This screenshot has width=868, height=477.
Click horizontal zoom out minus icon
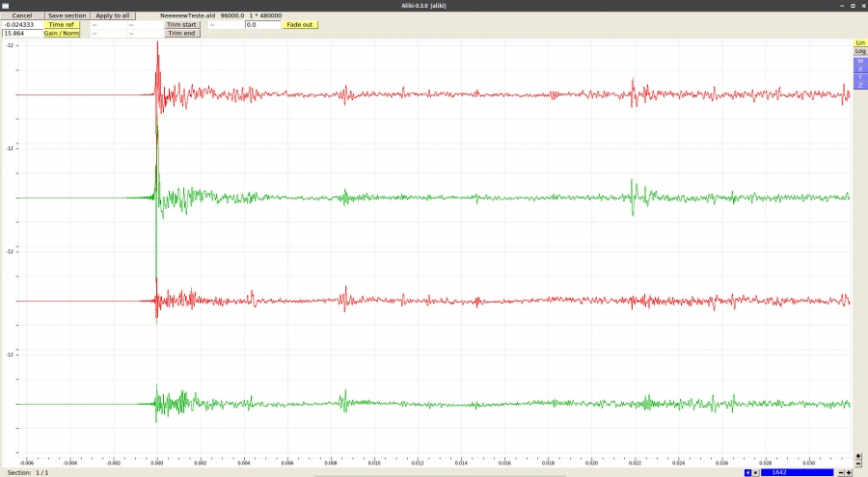pos(841,472)
